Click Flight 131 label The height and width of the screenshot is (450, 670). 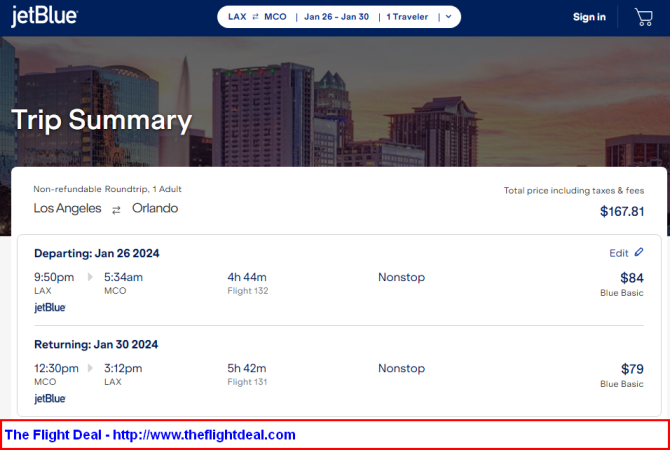(247, 382)
